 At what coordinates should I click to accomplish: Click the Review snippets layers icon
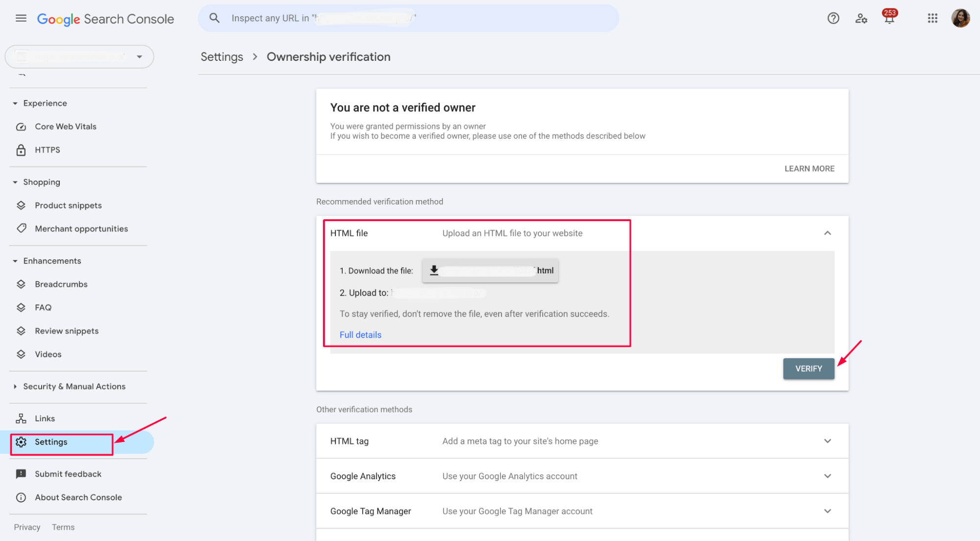point(21,331)
